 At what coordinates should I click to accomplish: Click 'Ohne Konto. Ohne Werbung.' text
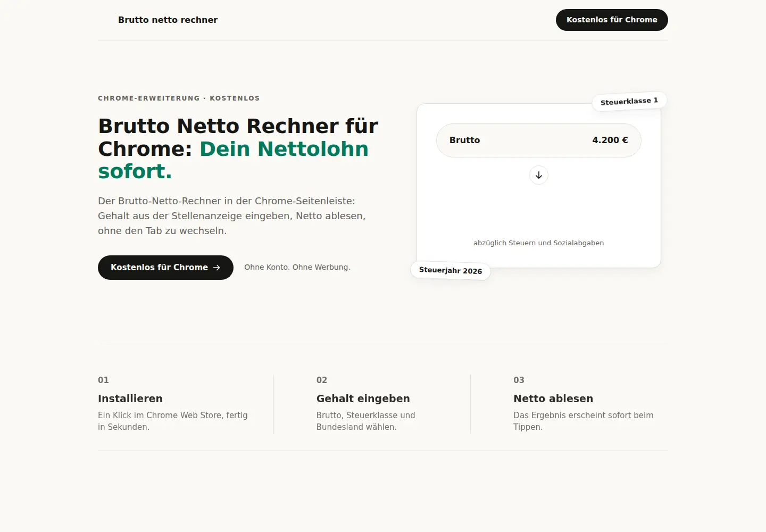[297, 267]
